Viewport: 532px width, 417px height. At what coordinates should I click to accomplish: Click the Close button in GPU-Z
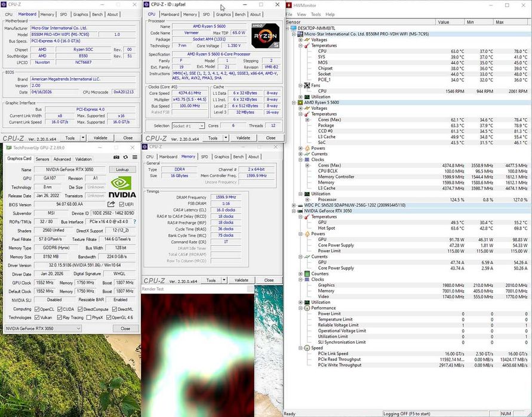point(125,329)
